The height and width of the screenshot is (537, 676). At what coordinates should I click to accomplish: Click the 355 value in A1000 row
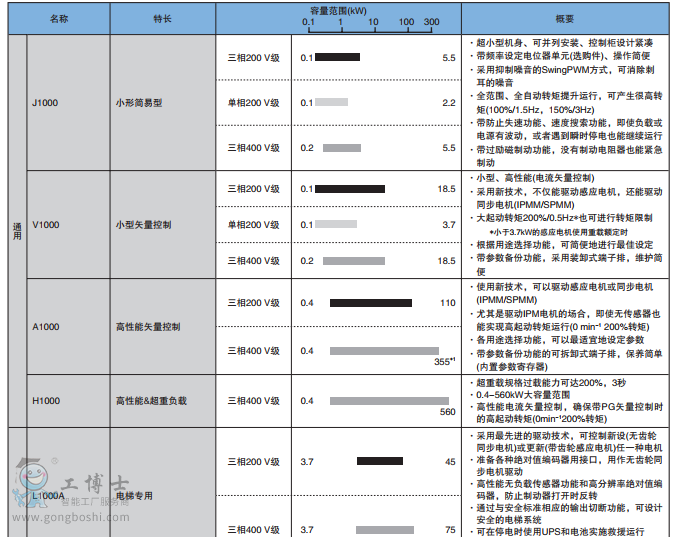point(442,362)
